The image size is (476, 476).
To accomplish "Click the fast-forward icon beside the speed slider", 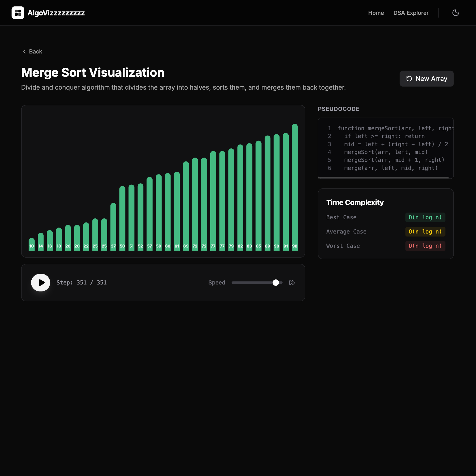I will click(x=292, y=283).
